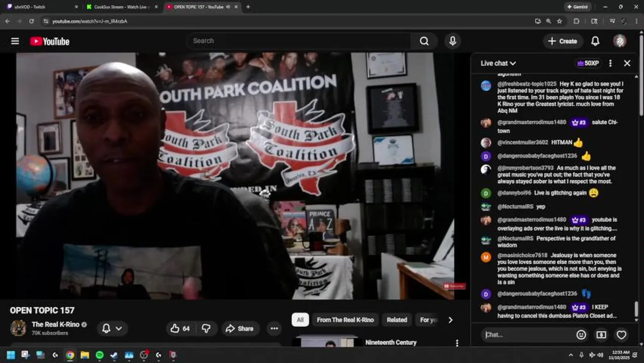Viewport: 644px width, 363px height.
Task: View site information icon in address bar
Action: (46, 21)
